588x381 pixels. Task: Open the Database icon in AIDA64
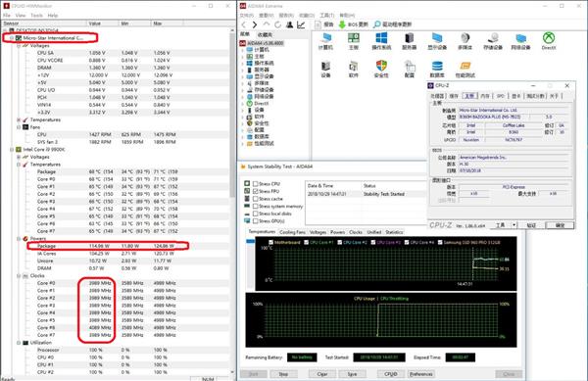(437, 66)
